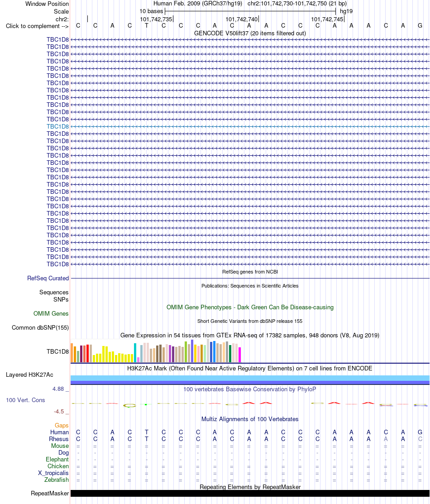Click the light-blue highlighted TBC1D8 transcript label
The width and height of the screenshot is (430, 504).
[57, 126]
